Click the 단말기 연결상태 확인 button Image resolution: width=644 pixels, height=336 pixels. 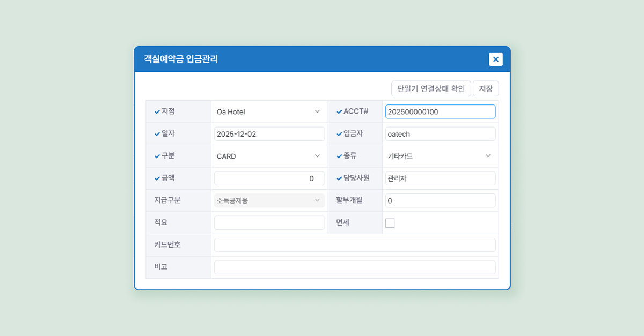[x=431, y=88]
